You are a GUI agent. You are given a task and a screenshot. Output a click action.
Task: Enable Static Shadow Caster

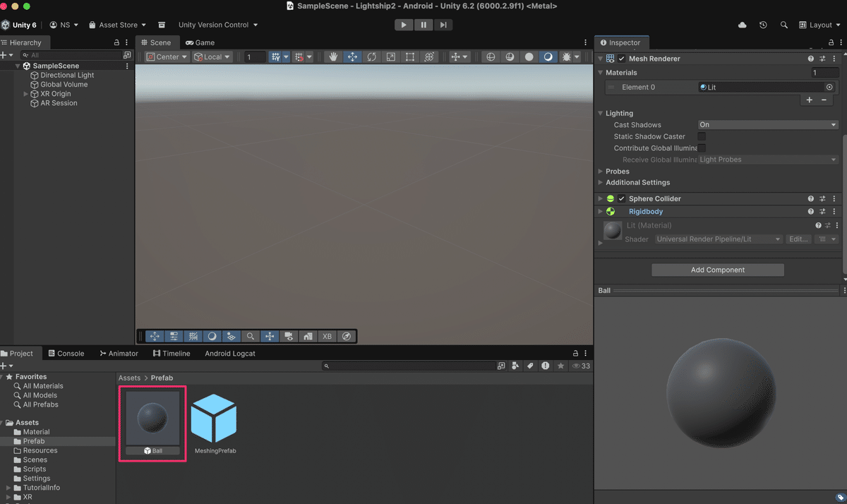pyautogui.click(x=702, y=136)
